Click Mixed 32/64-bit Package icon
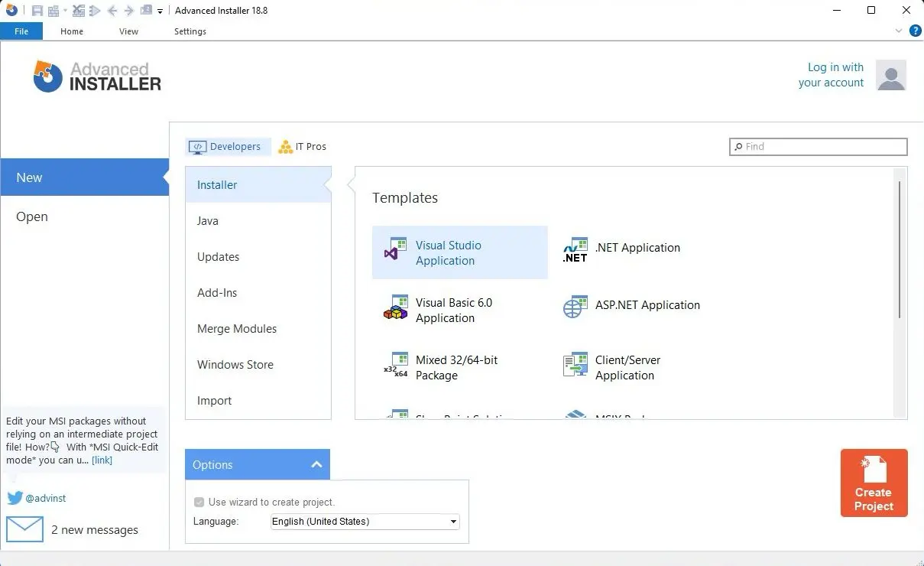 click(x=396, y=365)
